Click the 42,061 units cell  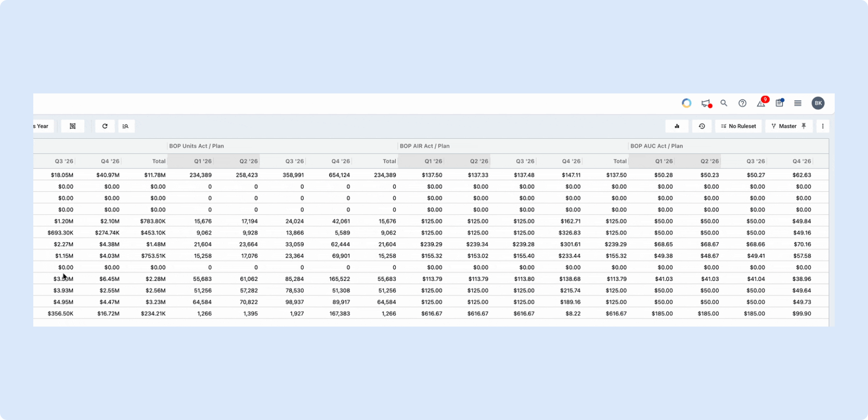[341, 221]
